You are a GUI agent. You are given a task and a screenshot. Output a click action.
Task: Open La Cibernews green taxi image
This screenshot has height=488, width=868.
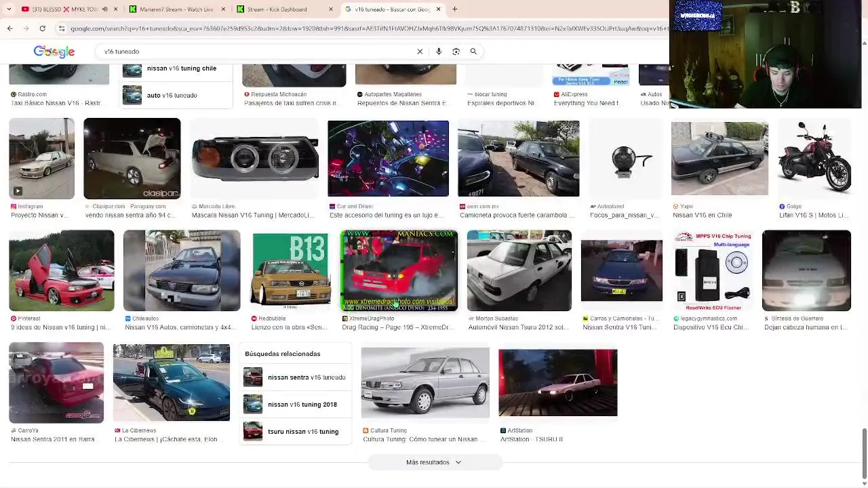[x=172, y=383]
